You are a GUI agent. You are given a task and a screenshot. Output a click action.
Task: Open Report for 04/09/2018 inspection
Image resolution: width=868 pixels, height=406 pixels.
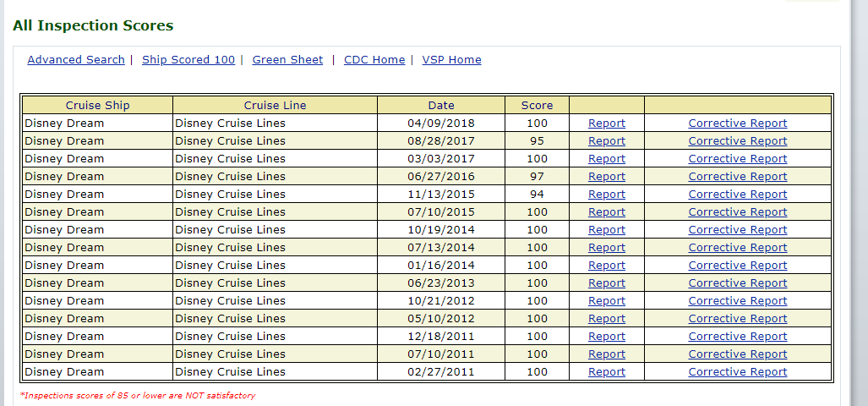click(x=607, y=123)
